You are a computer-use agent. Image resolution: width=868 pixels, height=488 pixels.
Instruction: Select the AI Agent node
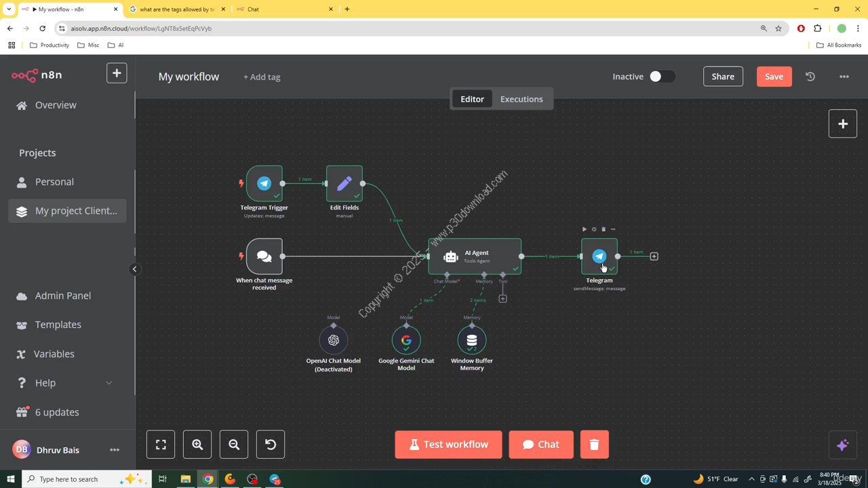[x=475, y=256]
